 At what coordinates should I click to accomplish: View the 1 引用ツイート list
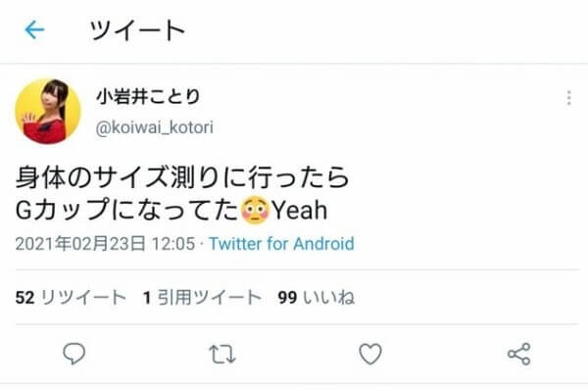(202, 298)
